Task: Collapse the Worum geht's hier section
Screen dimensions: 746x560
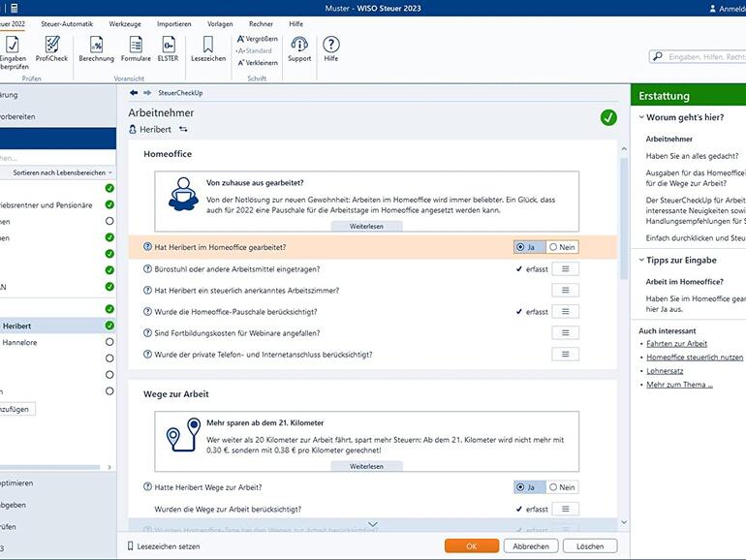Action: click(x=641, y=117)
